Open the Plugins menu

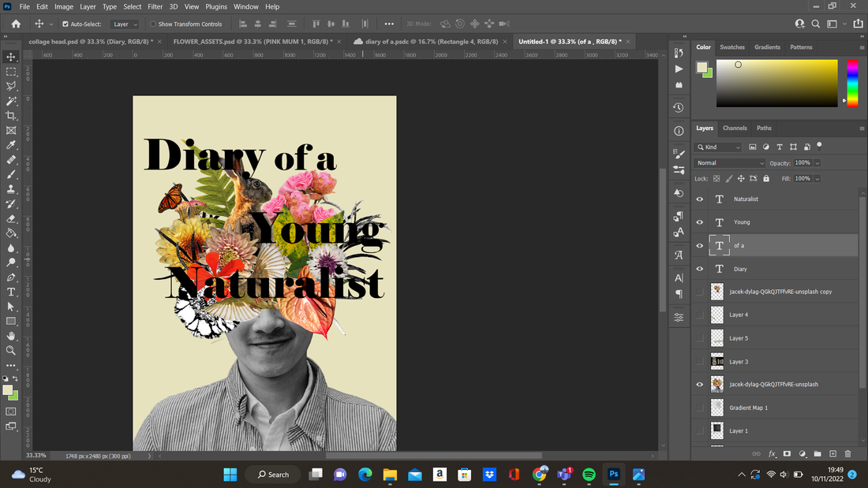[216, 6]
